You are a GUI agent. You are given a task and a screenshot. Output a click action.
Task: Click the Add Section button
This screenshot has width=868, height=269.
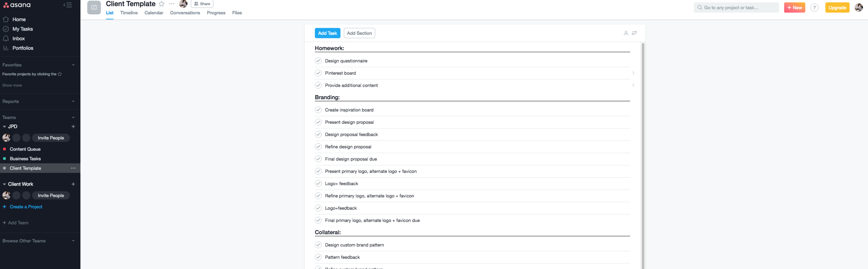point(359,33)
